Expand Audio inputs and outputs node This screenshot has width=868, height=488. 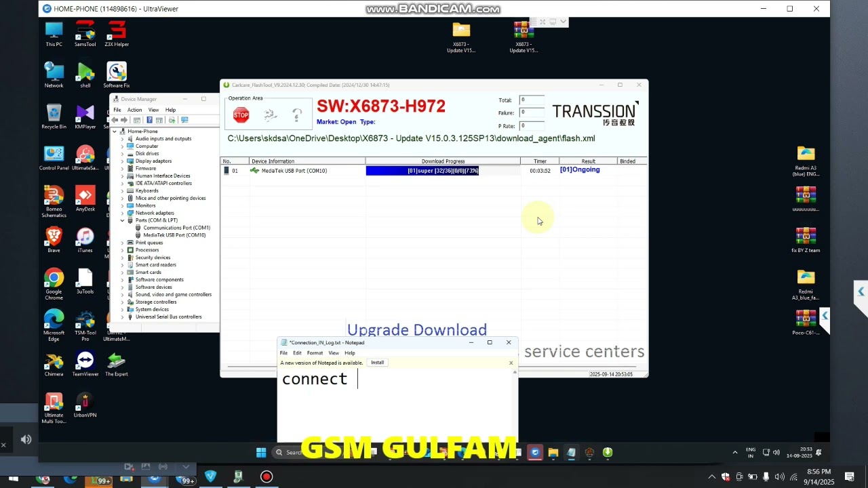(123, 139)
